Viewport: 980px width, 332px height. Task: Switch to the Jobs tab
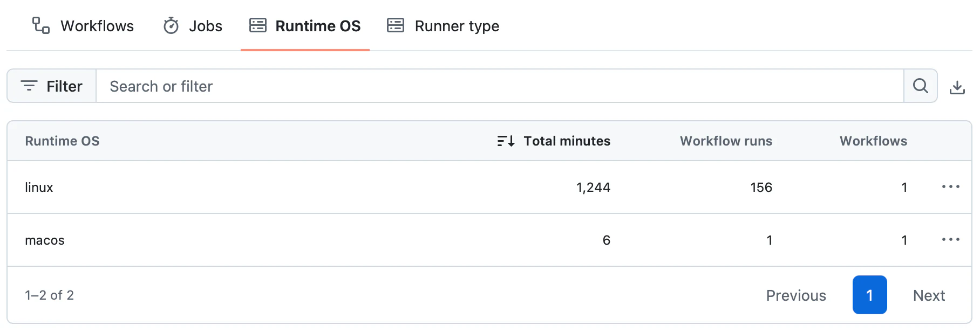coord(193,26)
